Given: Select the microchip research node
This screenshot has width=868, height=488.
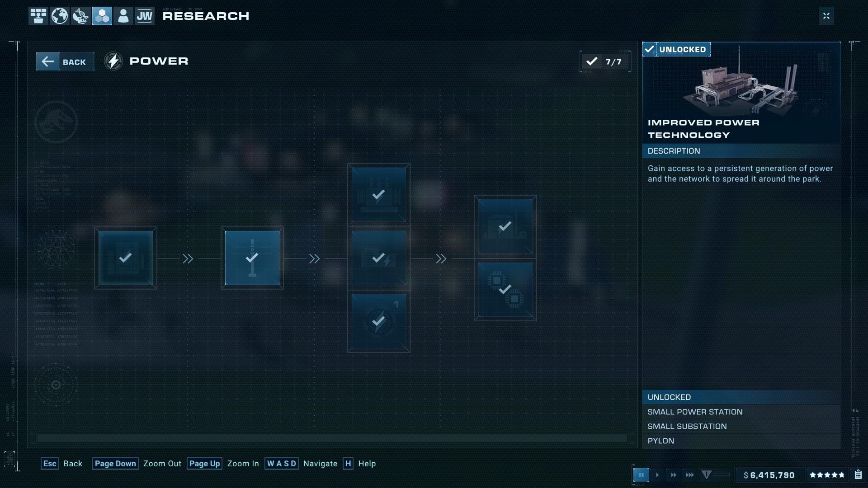Looking at the screenshot, I should 505,290.
